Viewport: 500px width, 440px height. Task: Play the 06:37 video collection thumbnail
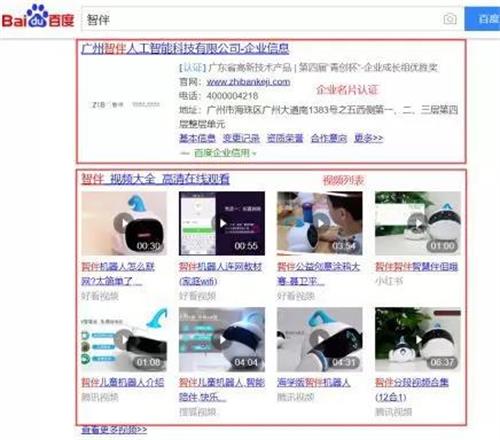point(418,339)
